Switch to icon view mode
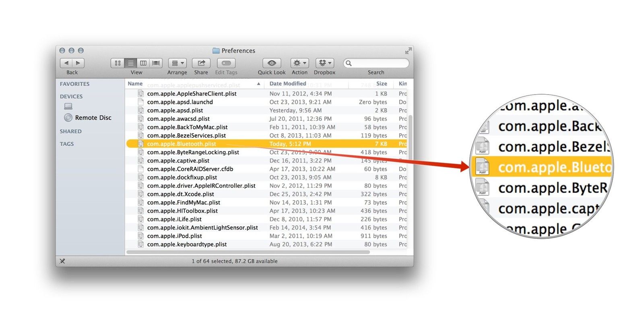 pos(118,63)
